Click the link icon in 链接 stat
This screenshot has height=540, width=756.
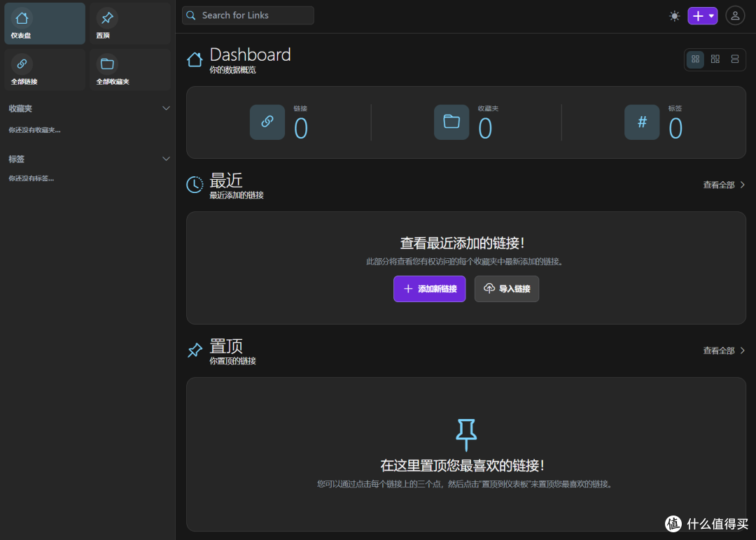coord(267,122)
